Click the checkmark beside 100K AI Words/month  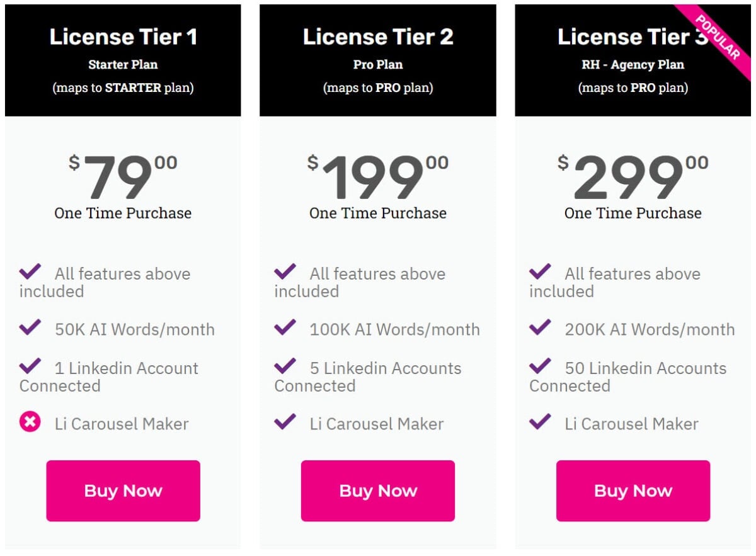tap(285, 327)
